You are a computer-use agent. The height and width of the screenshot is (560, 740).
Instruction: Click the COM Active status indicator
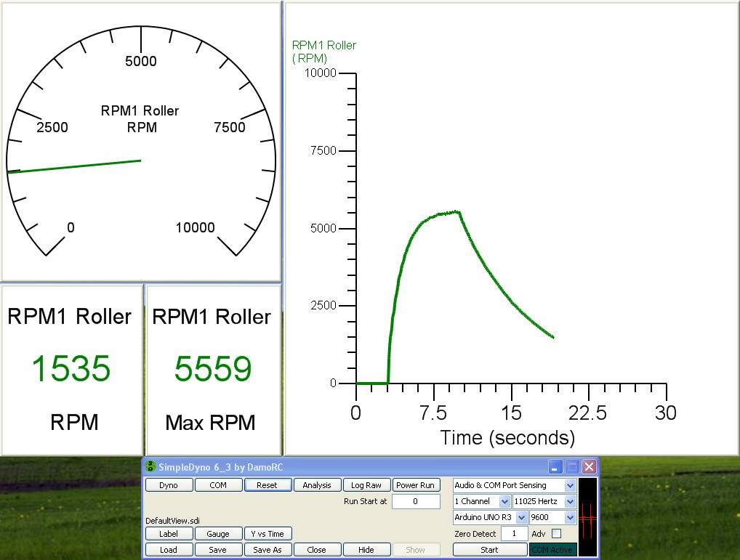pyautogui.click(x=553, y=550)
